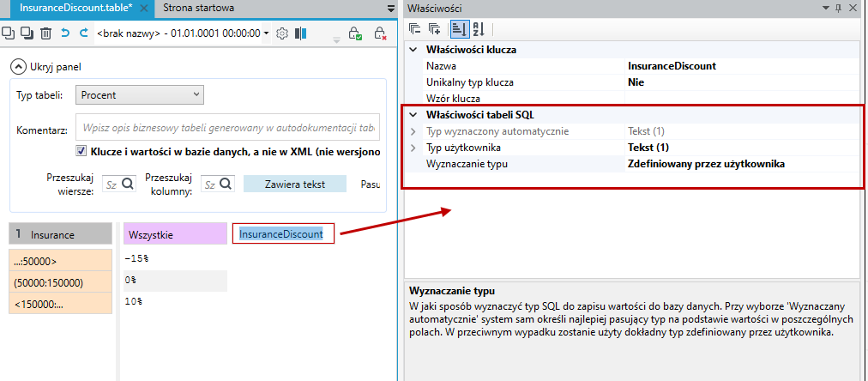Select the '...:50000>' range cell
Viewport: 868px width, 381px height.
[x=60, y=260]
